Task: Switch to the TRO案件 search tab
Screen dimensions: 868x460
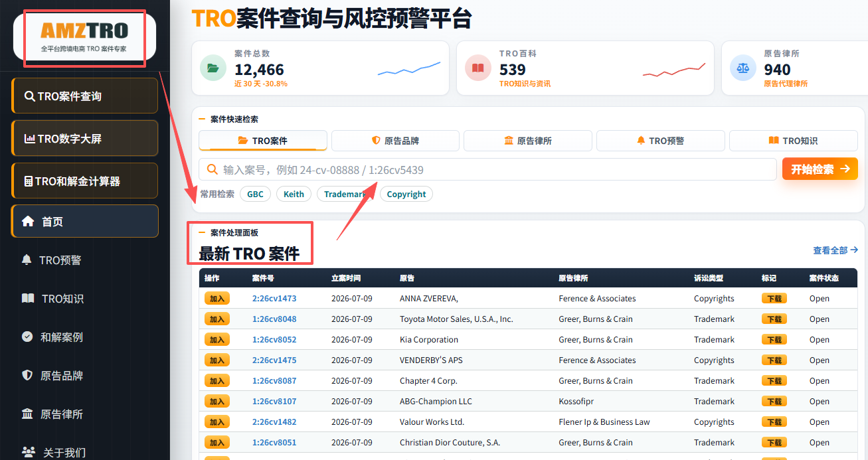Action: pos(263,141)
